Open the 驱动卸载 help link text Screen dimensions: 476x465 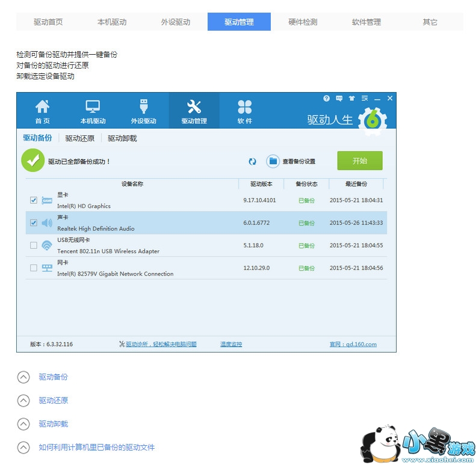click(x=54, y=423)
